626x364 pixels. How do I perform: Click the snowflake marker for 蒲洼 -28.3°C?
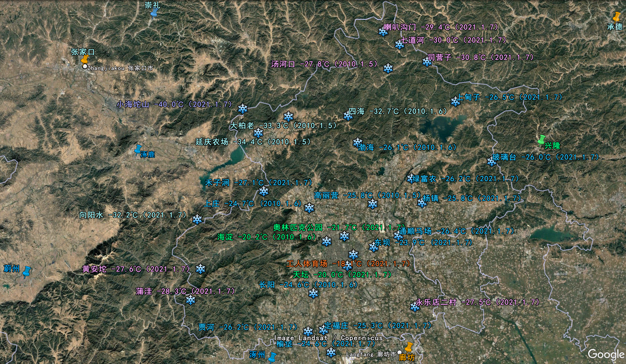coord(191,300)
